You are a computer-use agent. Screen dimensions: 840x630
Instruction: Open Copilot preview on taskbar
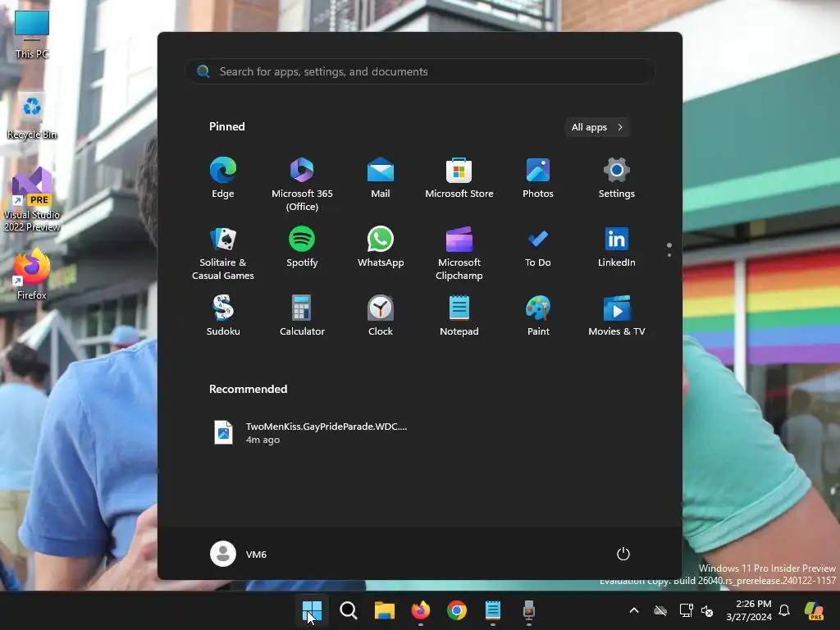815,610
